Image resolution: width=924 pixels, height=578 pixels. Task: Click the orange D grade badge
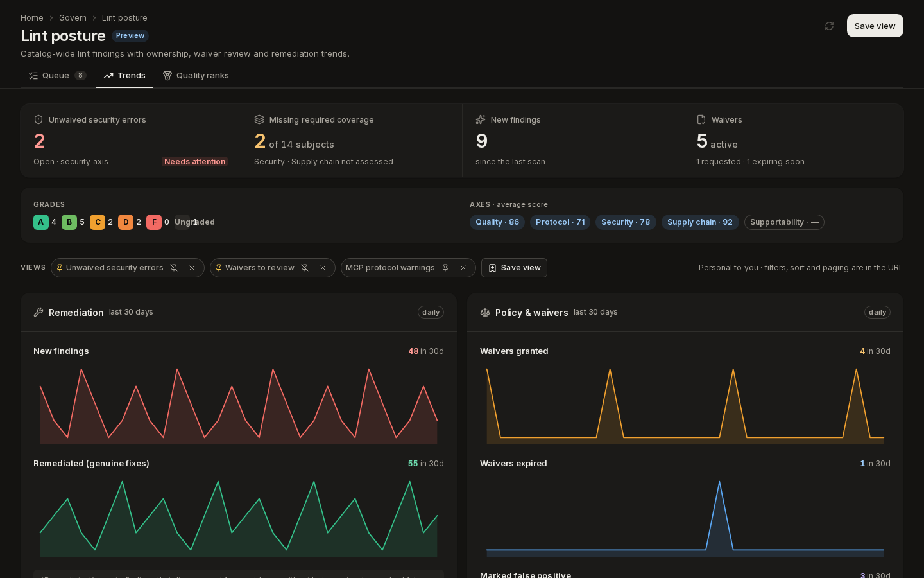126,222
